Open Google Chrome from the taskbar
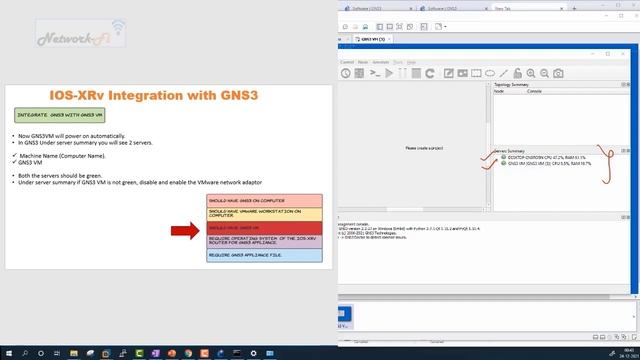 [x=188, y=353]
